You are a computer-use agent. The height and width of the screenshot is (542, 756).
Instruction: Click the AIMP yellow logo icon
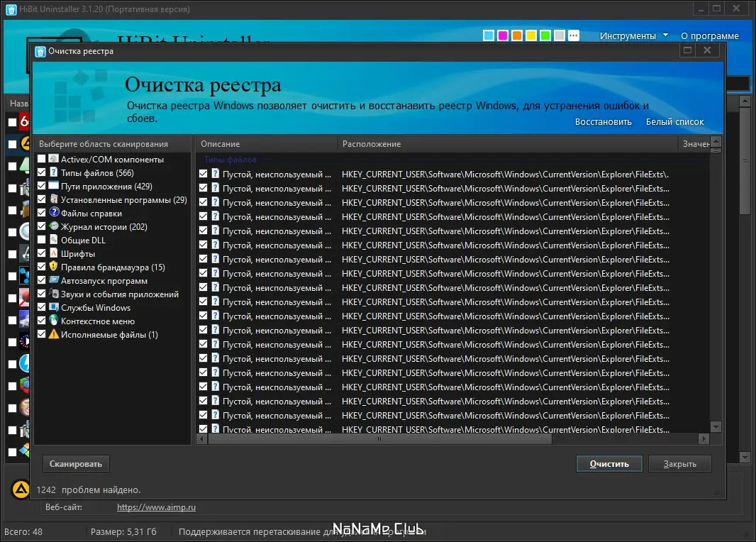point(21,490)
